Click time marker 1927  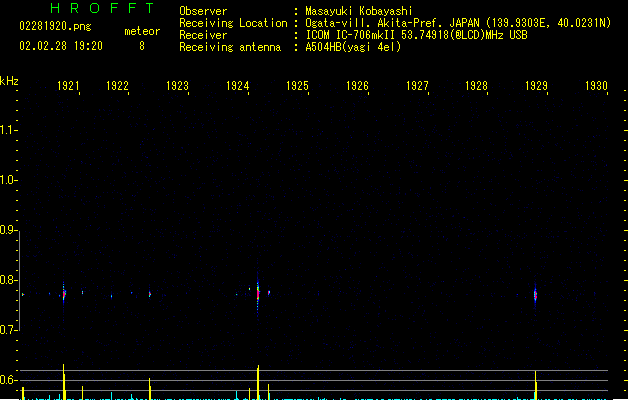tap(417, 85)
